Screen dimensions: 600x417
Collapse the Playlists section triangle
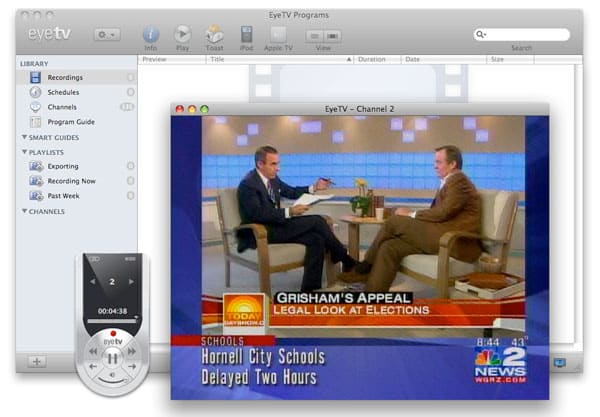click(x=24, y=152)
